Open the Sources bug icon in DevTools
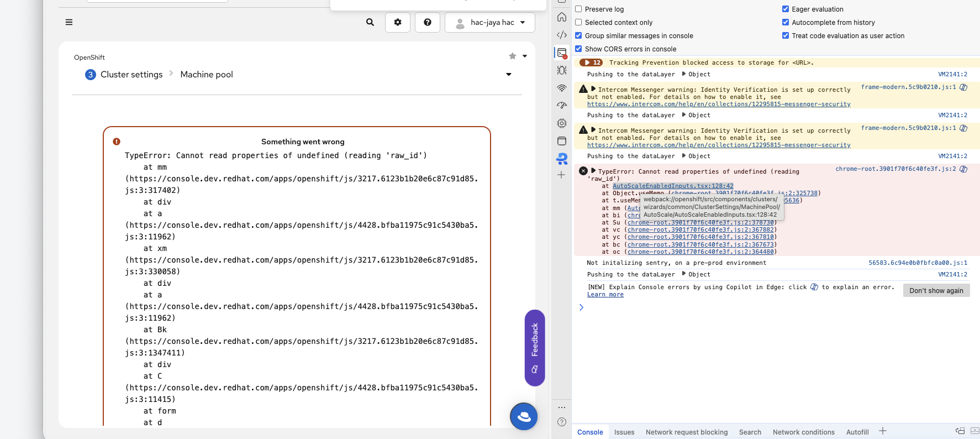Viewport: 980px width, 439px height. [562, 70]
